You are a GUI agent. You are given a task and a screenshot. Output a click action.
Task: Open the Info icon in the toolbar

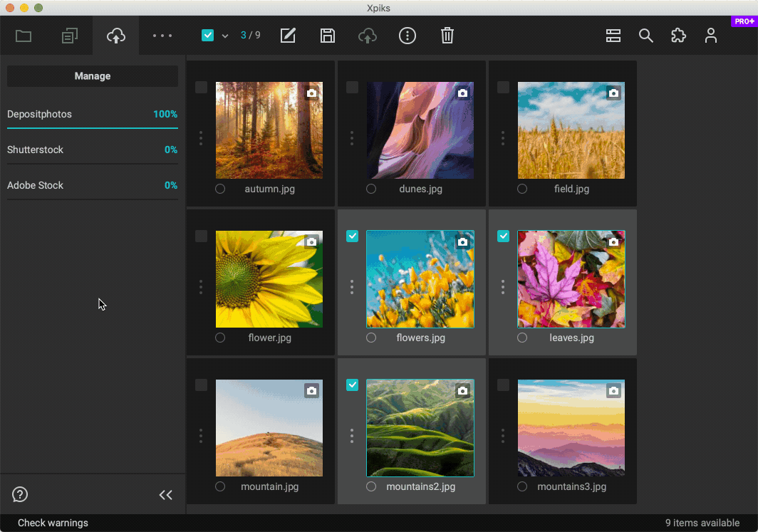tap(407, 36)
